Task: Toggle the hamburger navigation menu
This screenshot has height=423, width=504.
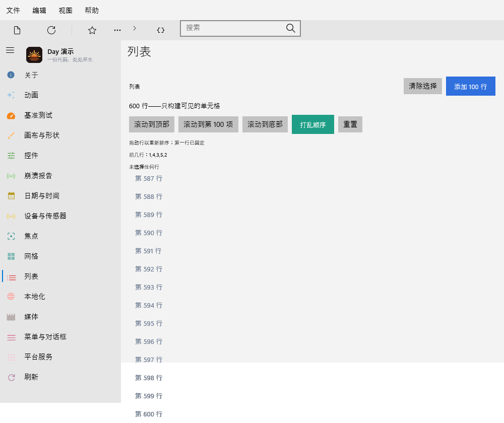Action: [10, 50]
